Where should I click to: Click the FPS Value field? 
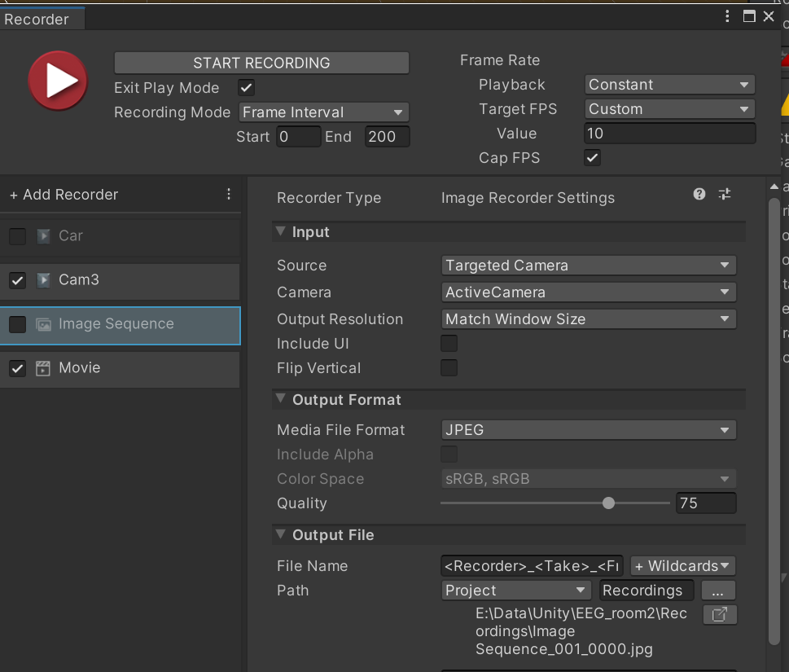(x=670, y=134)
